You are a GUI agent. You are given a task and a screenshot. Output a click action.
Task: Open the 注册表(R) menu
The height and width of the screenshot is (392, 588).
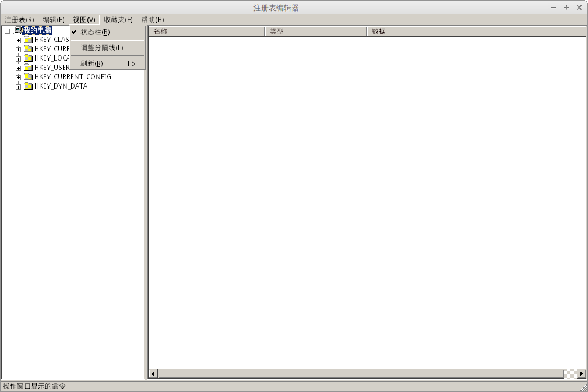click(19, 20)
